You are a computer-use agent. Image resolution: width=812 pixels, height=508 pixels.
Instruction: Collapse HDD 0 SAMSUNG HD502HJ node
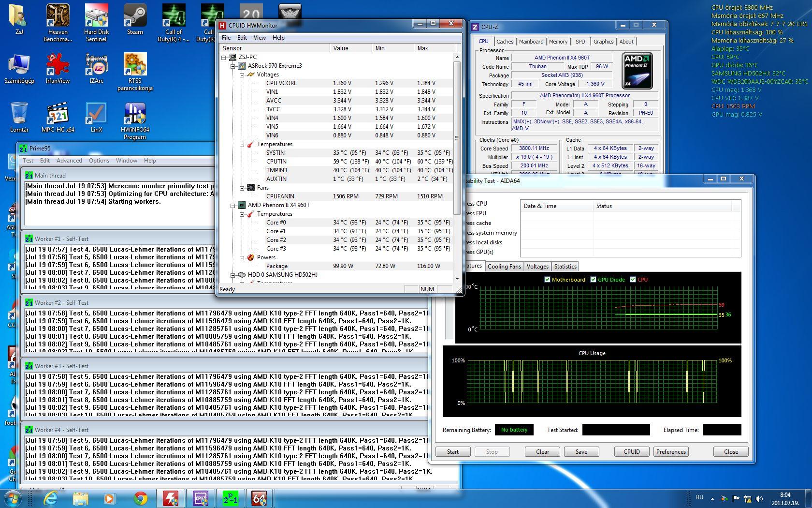pos(233,275)
